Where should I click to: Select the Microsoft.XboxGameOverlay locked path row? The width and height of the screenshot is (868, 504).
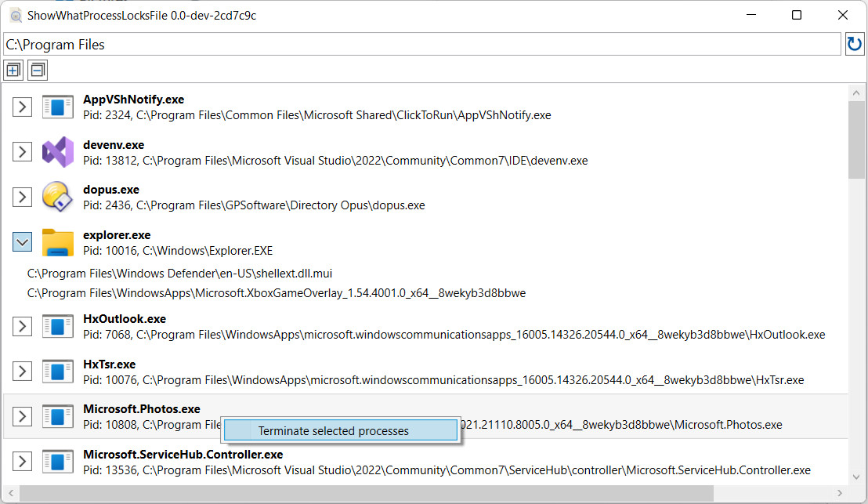[277, 293]
